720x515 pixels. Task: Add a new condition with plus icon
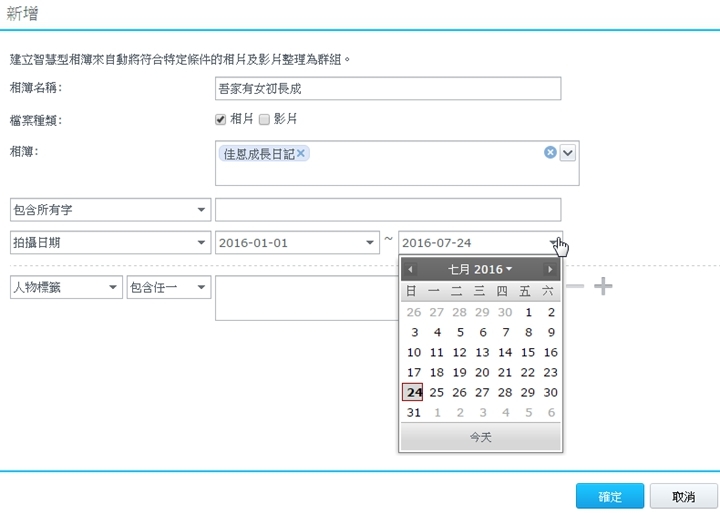pos(602,287)
